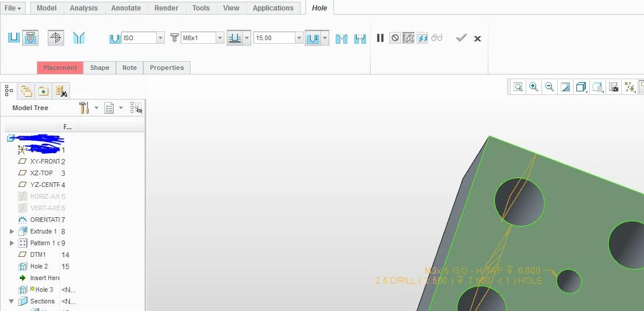Open the M6x1 screw size dropdown

[x=220, y=38]
